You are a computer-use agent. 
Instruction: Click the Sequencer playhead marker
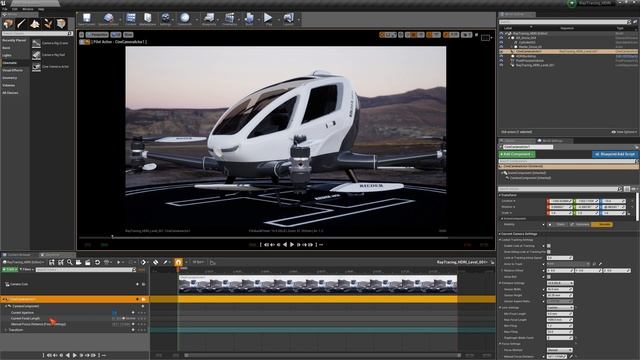click(178, 270)
